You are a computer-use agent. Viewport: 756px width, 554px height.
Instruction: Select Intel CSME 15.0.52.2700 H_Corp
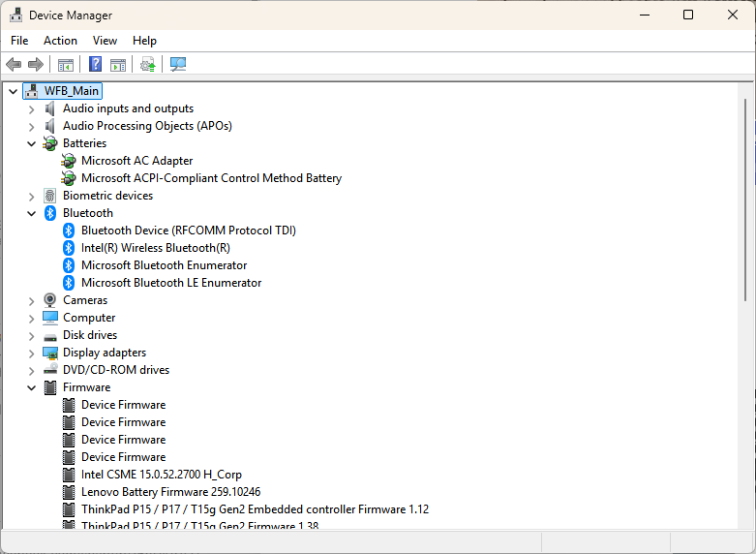click(x=162, y=475)
